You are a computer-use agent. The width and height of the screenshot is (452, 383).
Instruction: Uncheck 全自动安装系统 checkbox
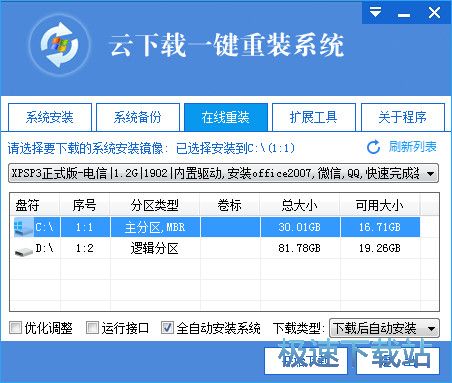coord(167,328)
